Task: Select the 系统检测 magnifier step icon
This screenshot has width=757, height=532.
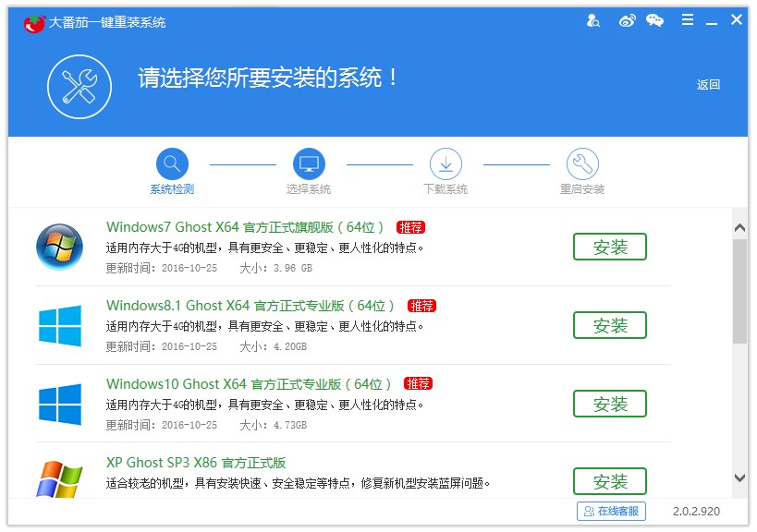Action: point(172,163)
